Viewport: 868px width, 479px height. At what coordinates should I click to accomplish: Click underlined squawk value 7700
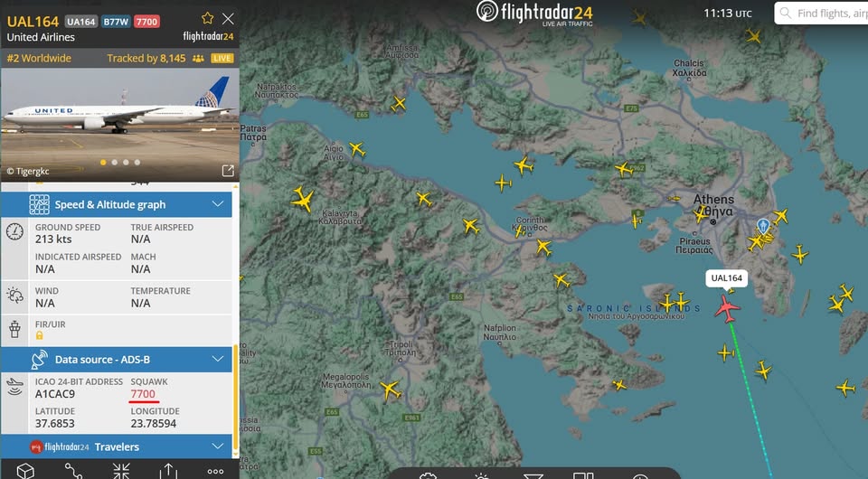tap(143, 394)
